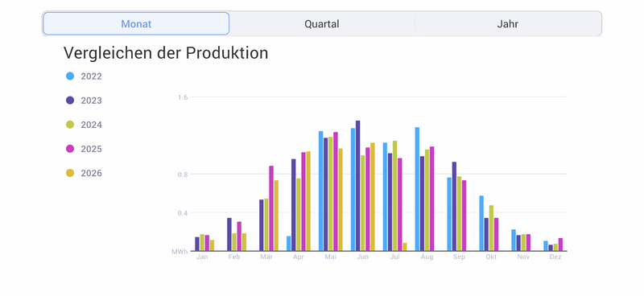
Task: Click the 2024 legend label
Action: 91,125
